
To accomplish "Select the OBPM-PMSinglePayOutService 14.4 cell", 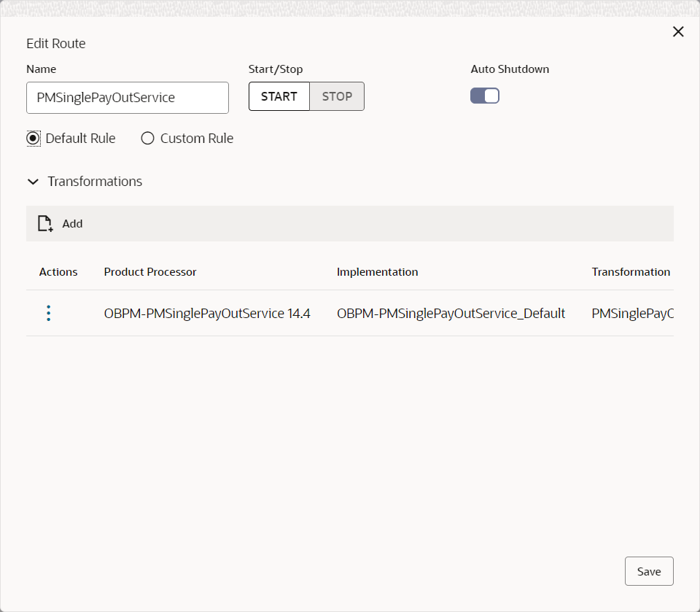I will coord(207,314).
